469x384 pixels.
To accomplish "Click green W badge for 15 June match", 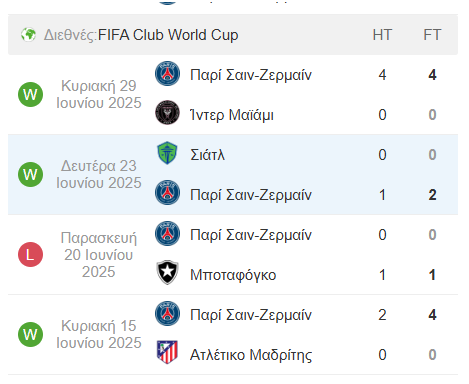I will click(x=30, y=334).
